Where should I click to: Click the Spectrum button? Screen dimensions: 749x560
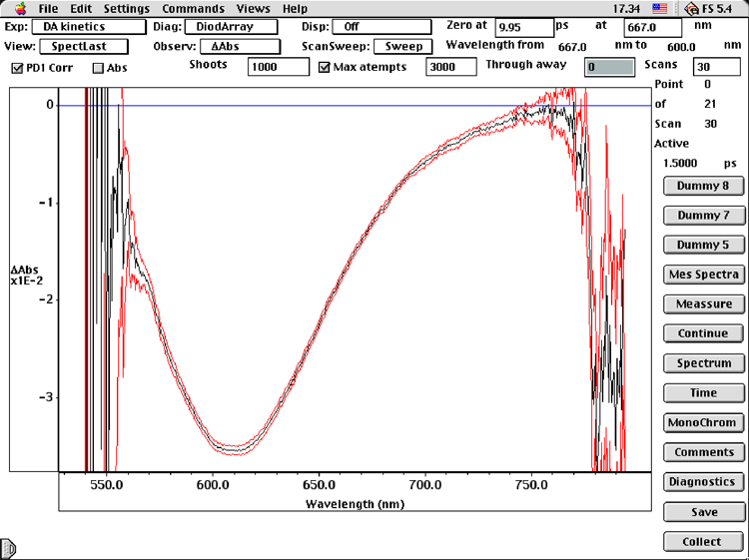click(704, 363)
